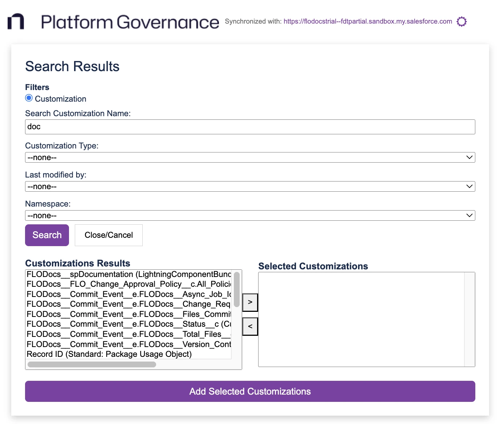The width and height of the screenshot is (504, 424).
Task: Click the results list vertical scrollbar
Action: coord(237,289)
